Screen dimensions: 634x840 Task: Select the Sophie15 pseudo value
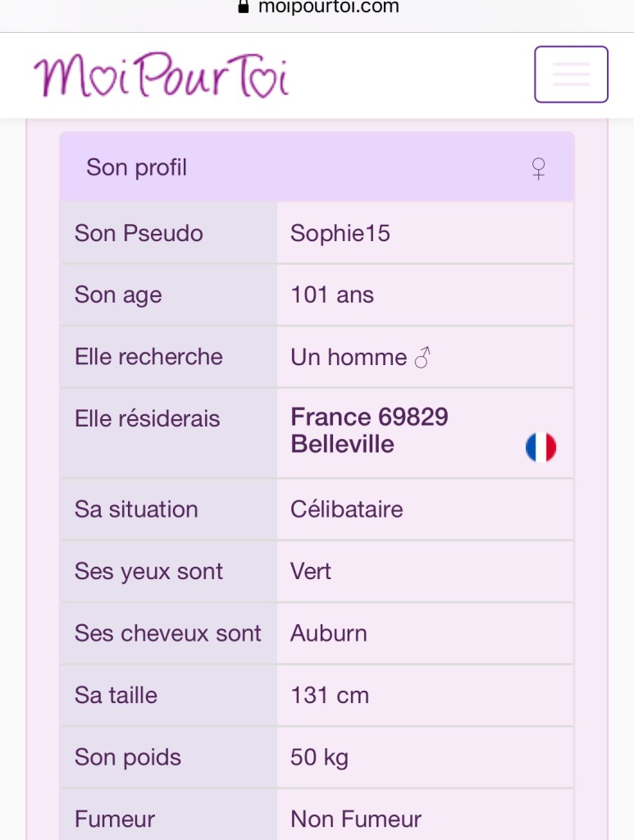click(x=340, y=234)
